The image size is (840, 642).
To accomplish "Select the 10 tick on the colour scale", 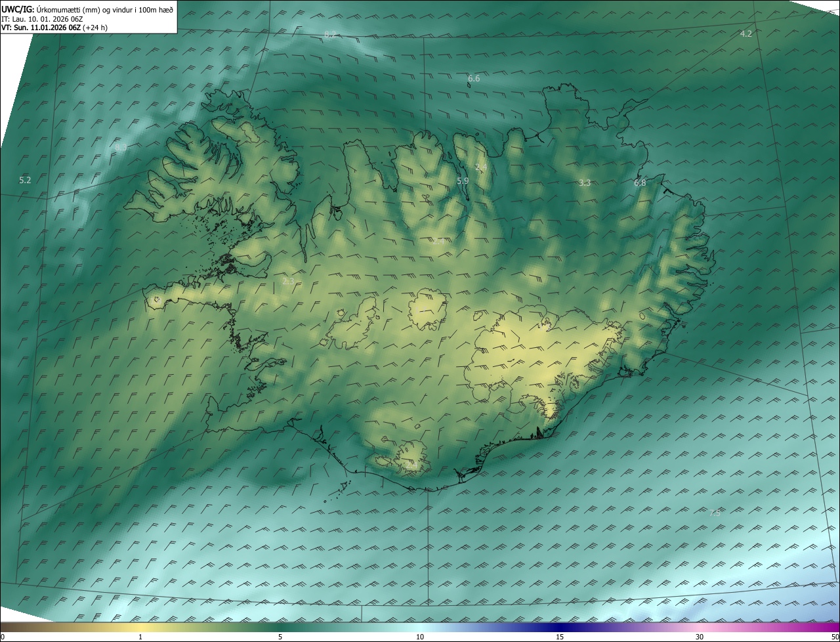I will (x=420, y=637).
